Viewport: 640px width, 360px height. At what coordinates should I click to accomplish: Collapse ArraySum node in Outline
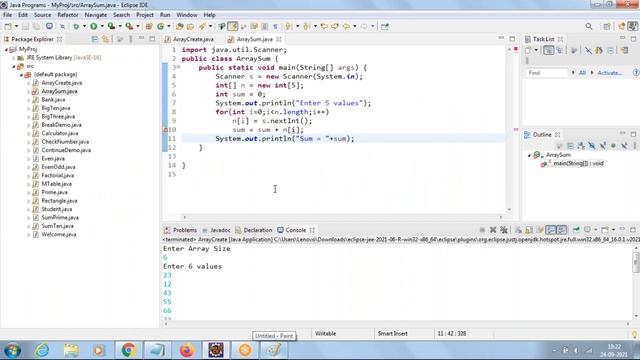click(x=529, y=156)
